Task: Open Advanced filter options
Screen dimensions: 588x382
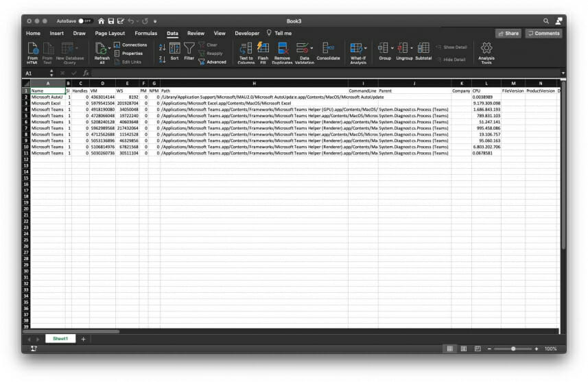Action: pyautogui.click(x=212, y=62)
